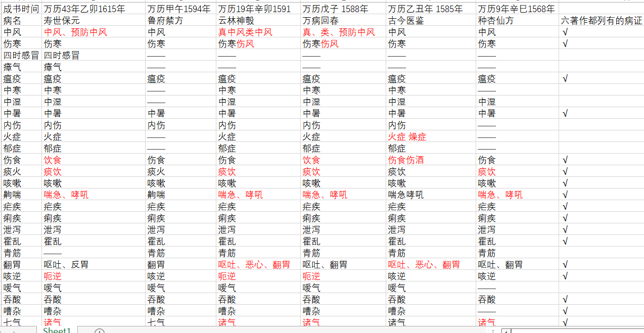The height and width of the screenshot is (333, 644).
Task: Select the red 火症 燥症 cell
Action: coord(431,136)
